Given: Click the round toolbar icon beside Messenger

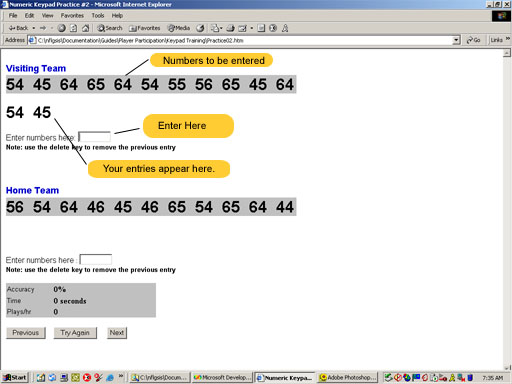Looking at the screenshot, I should point(273,28).
